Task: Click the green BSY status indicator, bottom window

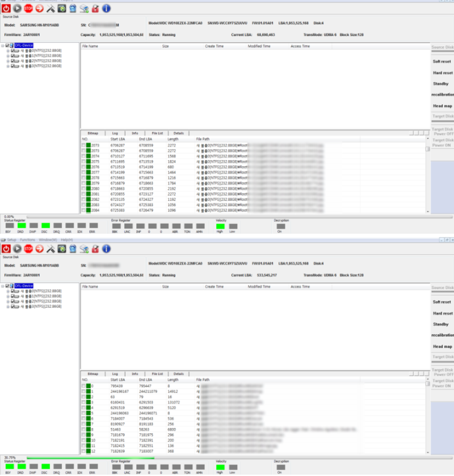Action: click(x=10, y=466)
